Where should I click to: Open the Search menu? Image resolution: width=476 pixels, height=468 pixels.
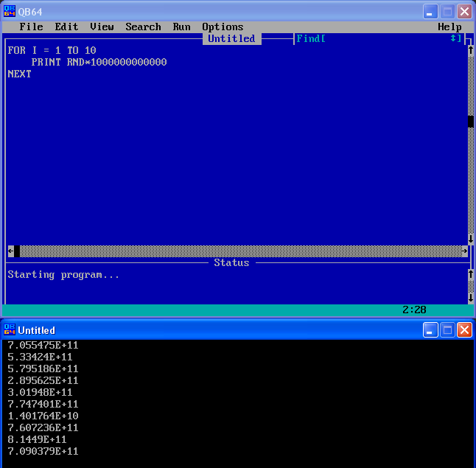coord(143,27)
